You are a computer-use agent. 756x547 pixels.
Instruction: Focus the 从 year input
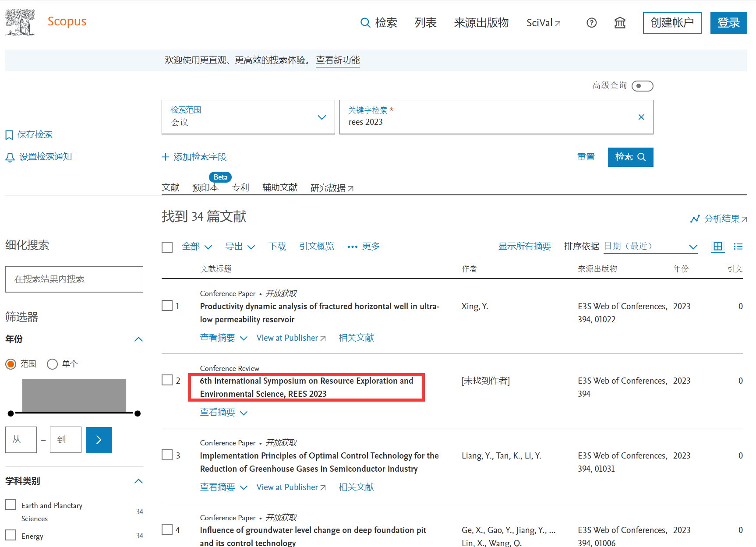(x=21, y=440)
